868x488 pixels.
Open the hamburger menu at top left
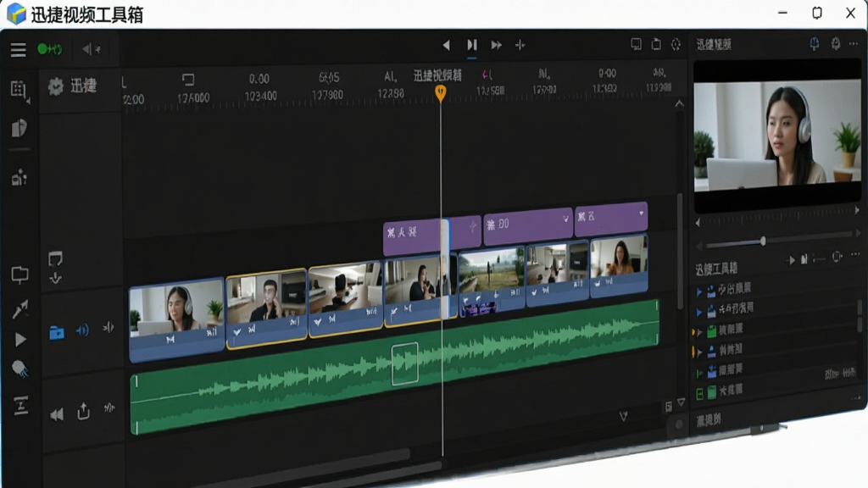pos(19,50)
